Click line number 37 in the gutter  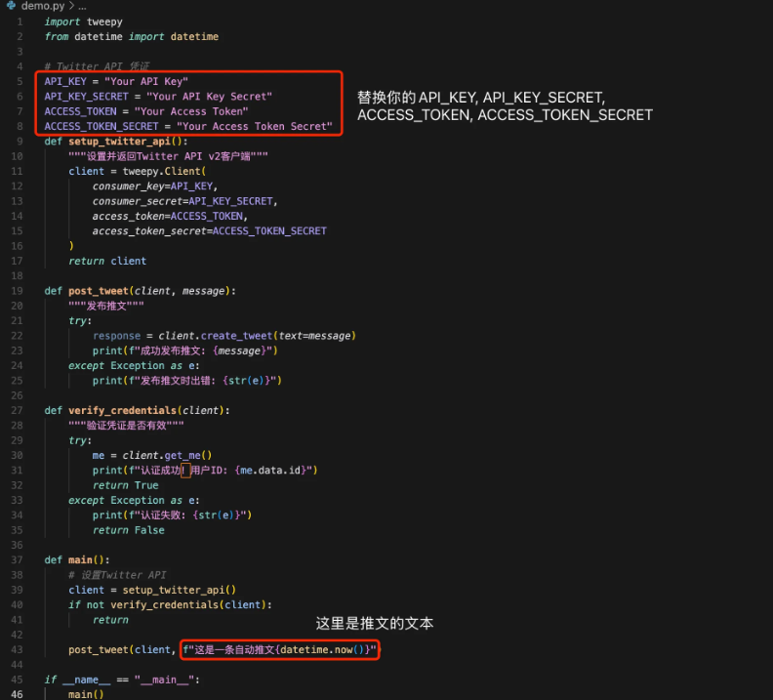point(18,559)
